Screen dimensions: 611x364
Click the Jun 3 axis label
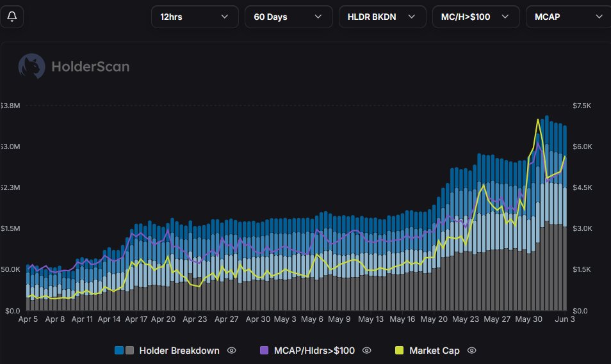pos(565,319)
